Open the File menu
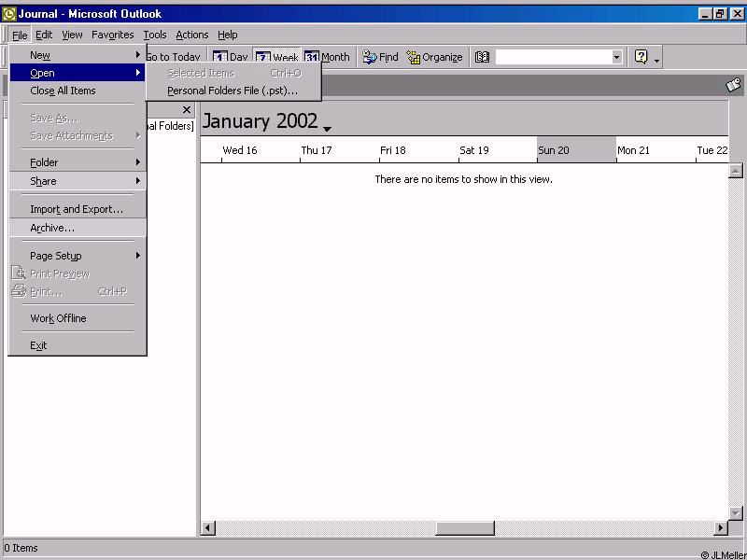The image size is (747, 560). [20, 35]
